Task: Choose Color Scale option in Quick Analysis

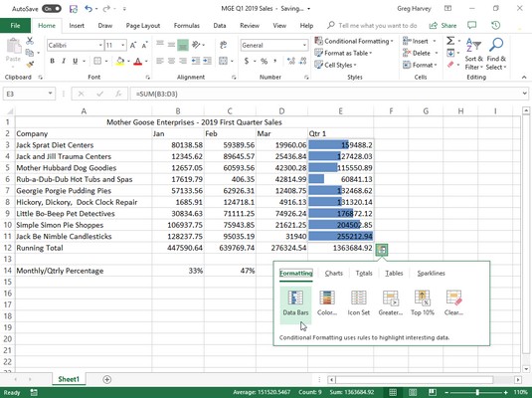Action: tap(327, 302)
